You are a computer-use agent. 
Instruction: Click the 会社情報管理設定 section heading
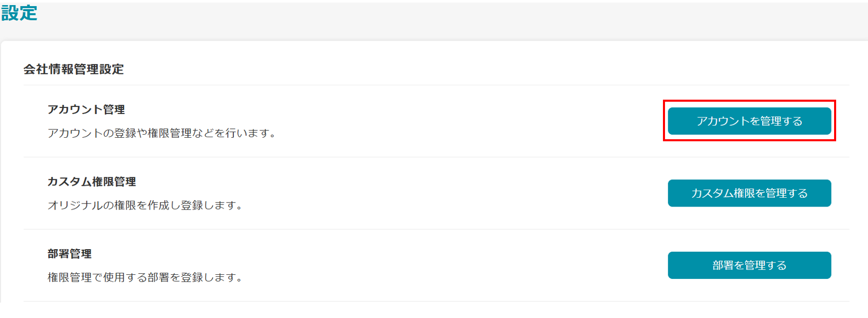pyautogui.click(x=73, y=69)
